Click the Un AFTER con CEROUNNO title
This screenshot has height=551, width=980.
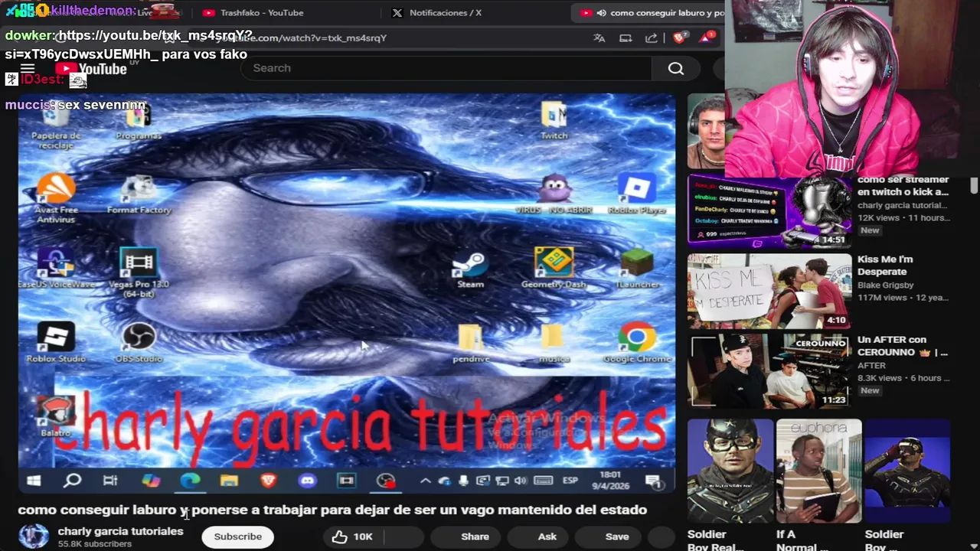coord(902,346)
